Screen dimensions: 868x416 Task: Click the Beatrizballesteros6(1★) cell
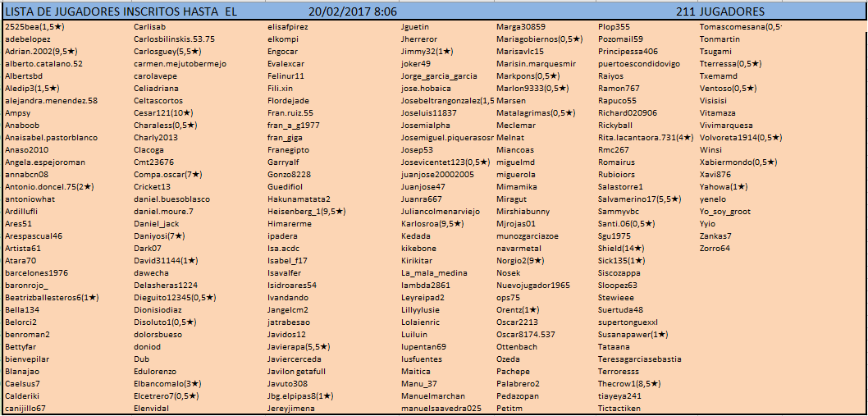pos(52,297)
